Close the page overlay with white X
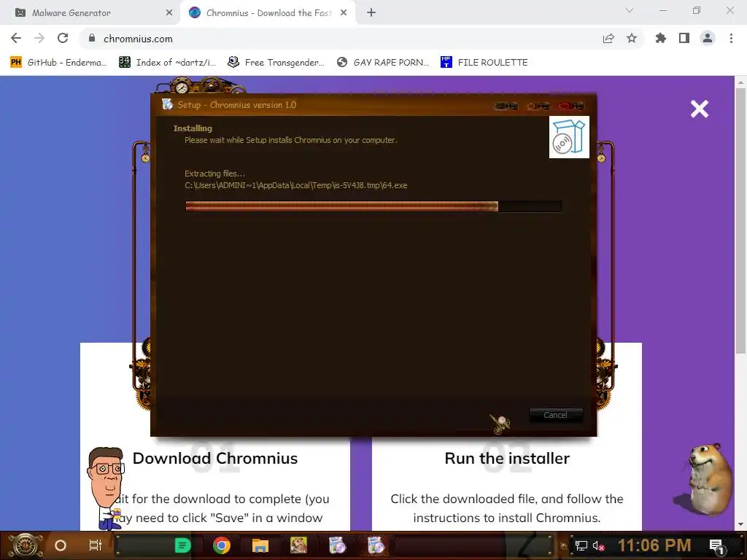This screenshot has width=747, height=560. tap(700, 109)
